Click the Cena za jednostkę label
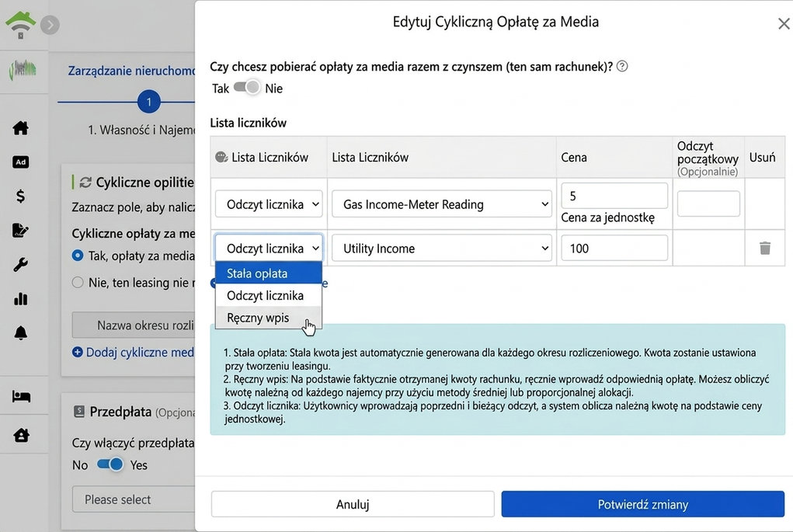Viewport: 793px width, 532px height. click(607, 217)
